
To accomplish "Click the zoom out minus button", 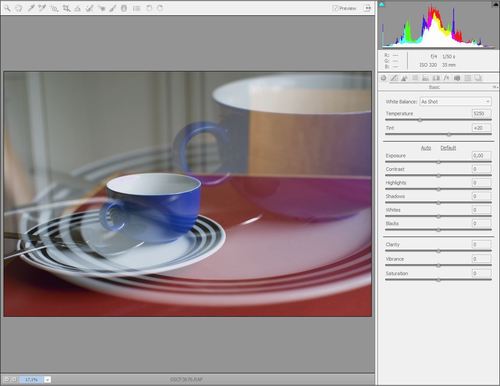I will (x=6, y=379).
